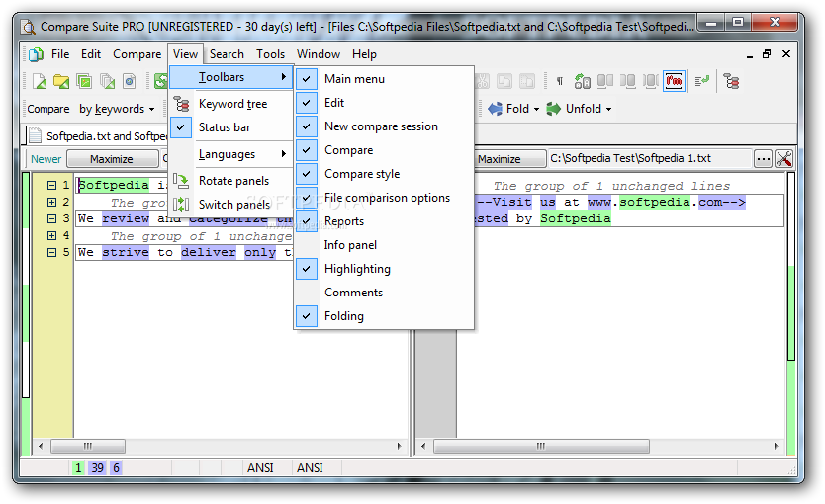
Task: Enable the Comments toolbar option
Action: click(384, 293)
